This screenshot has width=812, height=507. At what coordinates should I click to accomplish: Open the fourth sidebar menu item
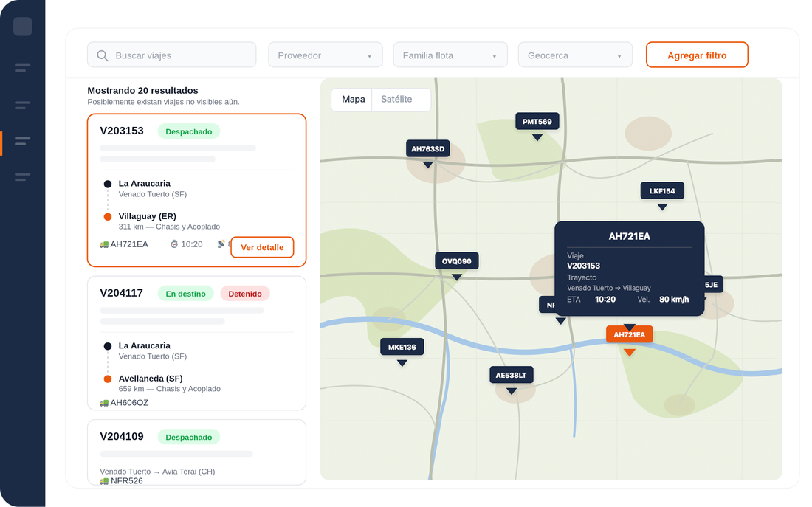click(x=22, y=177)
